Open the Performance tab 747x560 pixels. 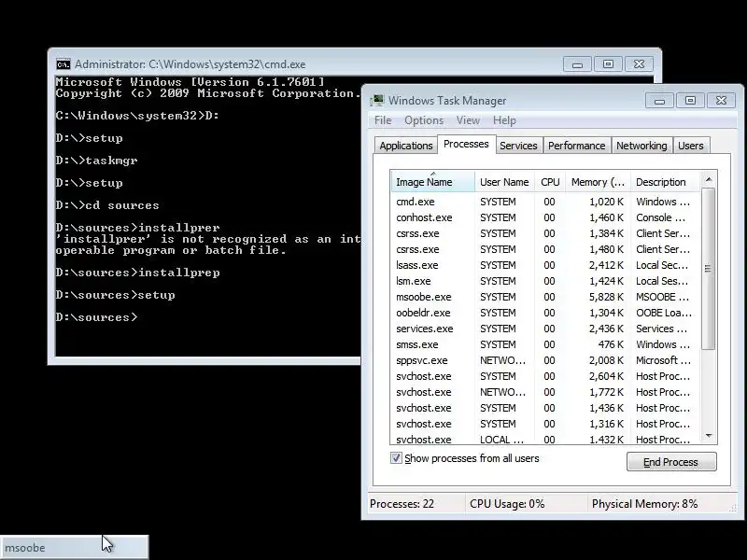coord(576,146)
